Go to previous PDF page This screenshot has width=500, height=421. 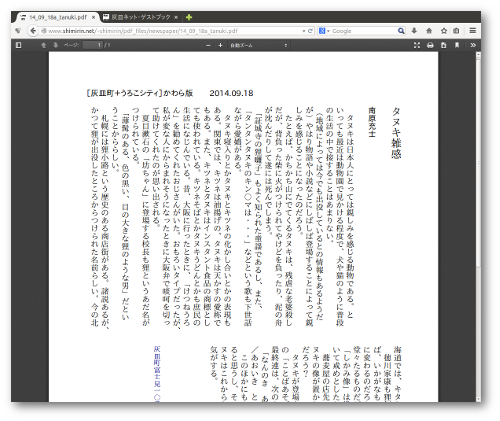(x=43, y=45)
